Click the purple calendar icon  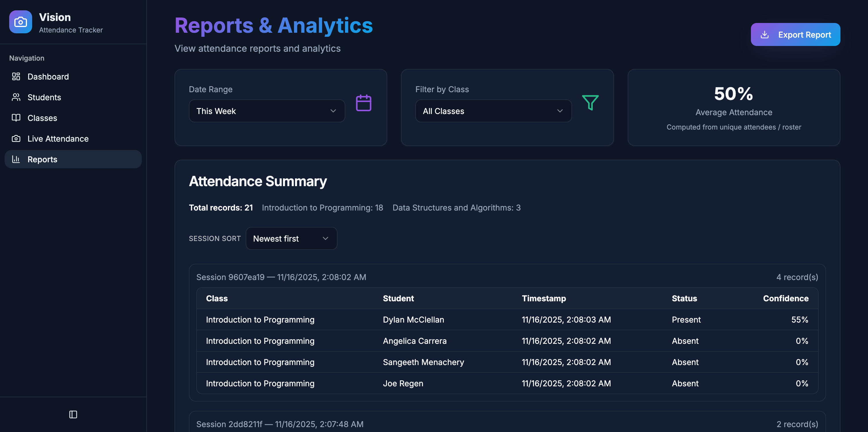pos(363,103)
